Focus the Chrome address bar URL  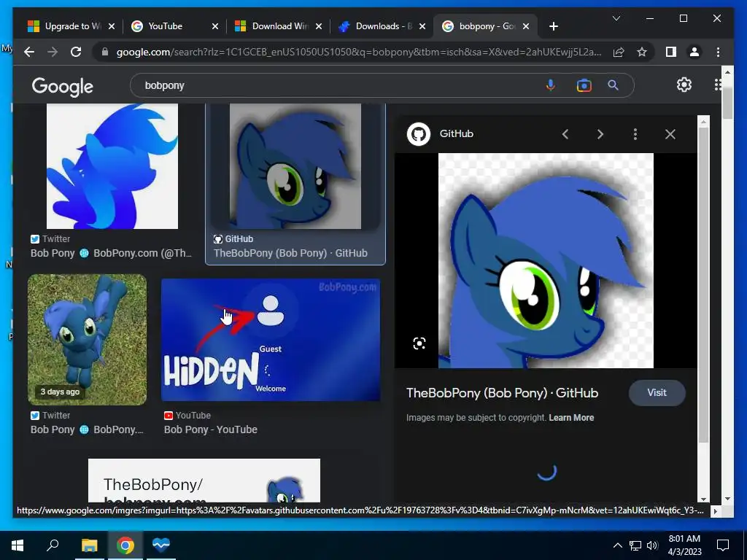358,52
